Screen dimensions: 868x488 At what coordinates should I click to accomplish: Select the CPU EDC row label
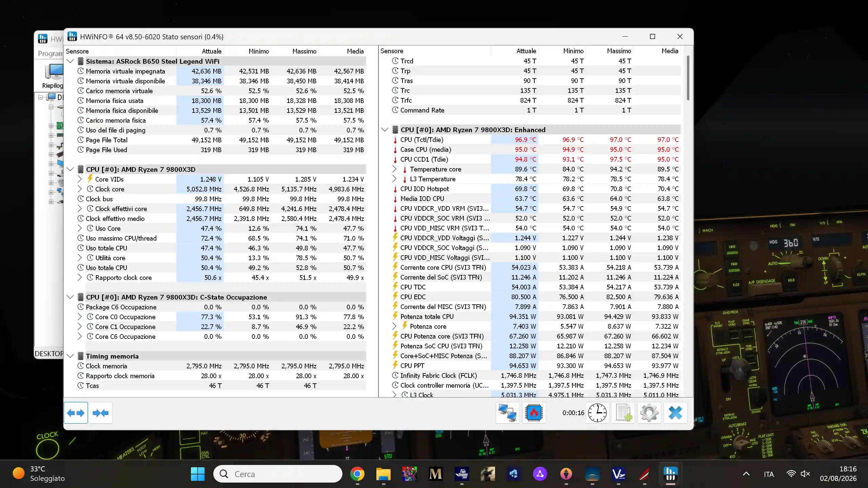tap(413, 297)
